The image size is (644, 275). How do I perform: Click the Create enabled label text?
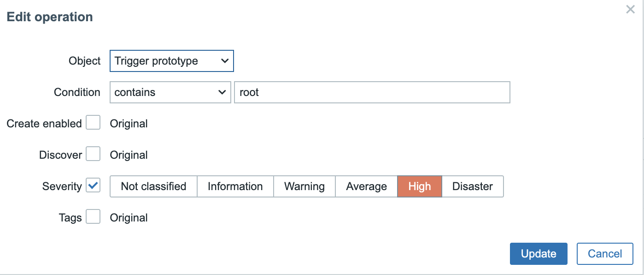[x=44, y=124]
